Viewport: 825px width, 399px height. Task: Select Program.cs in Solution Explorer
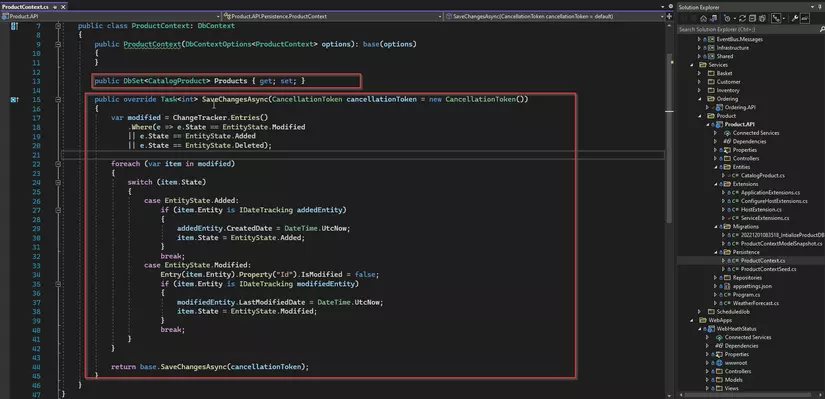coord(747,295)
